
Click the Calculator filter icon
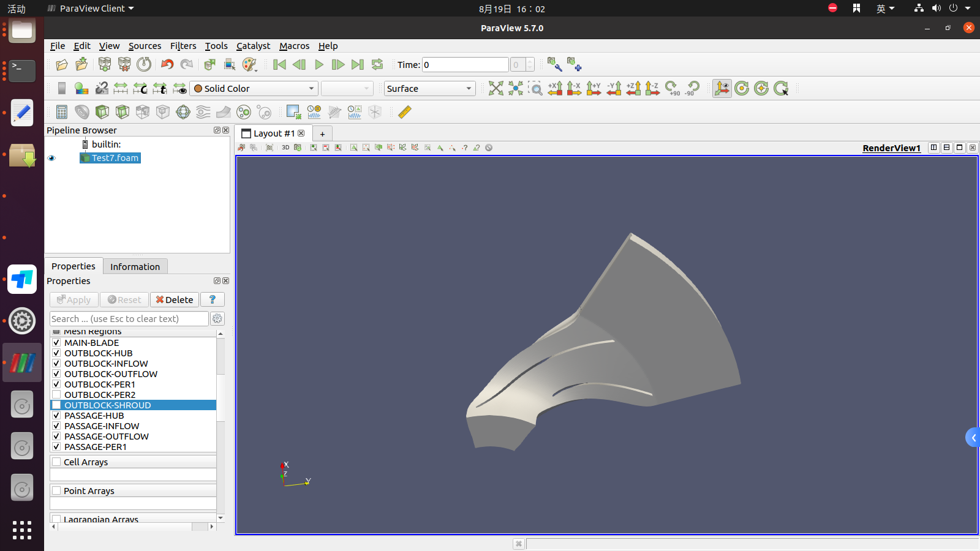point(62,112)
